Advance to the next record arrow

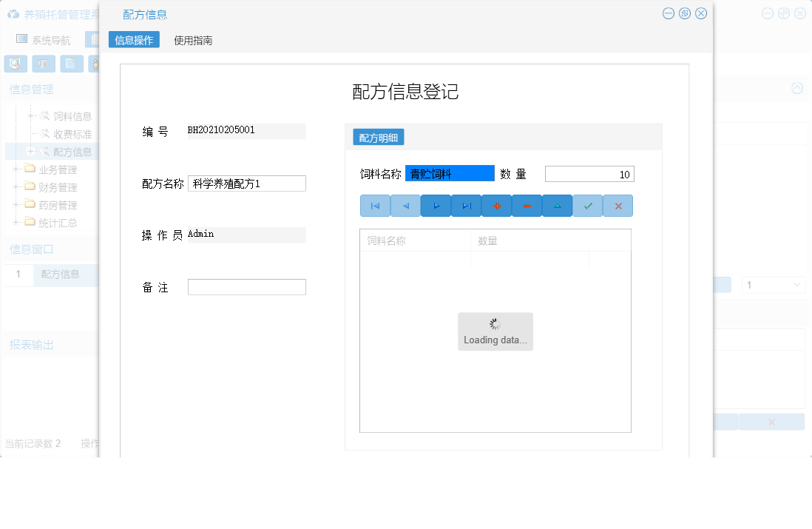pos(436,205)
